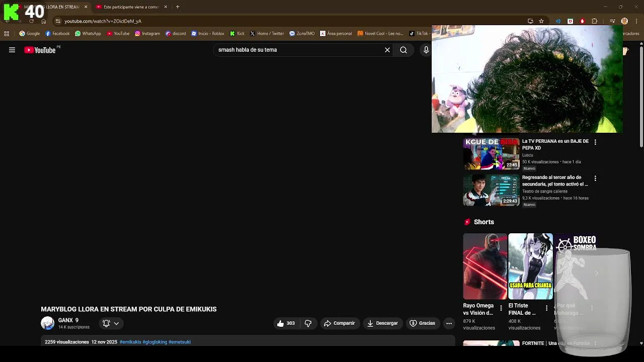Click the #glogloking hashtag

pos(155,342)
